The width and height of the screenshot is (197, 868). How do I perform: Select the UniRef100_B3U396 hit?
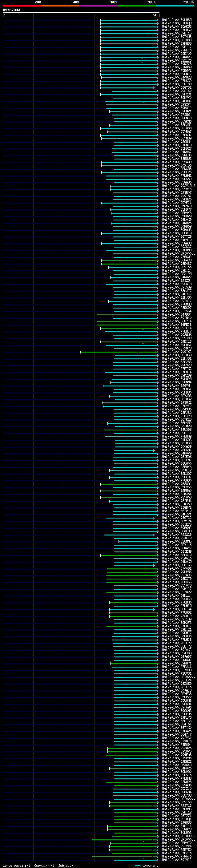pos(177,430)
